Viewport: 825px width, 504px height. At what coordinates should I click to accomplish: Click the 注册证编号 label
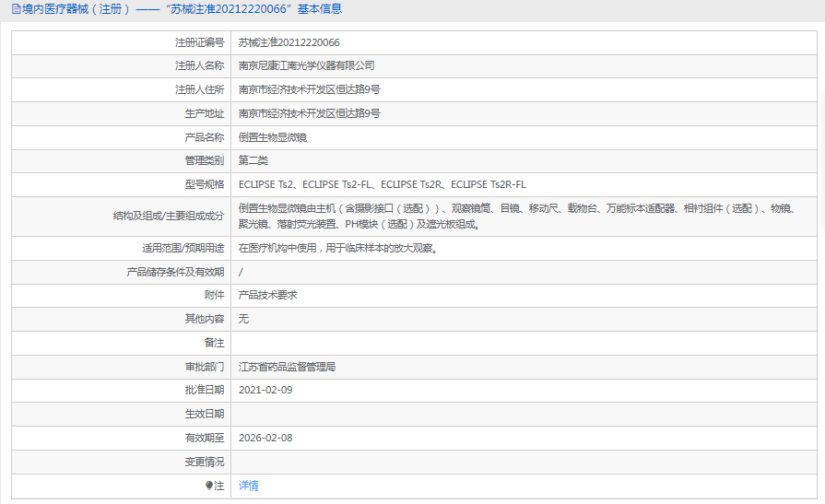click(199, 42)
